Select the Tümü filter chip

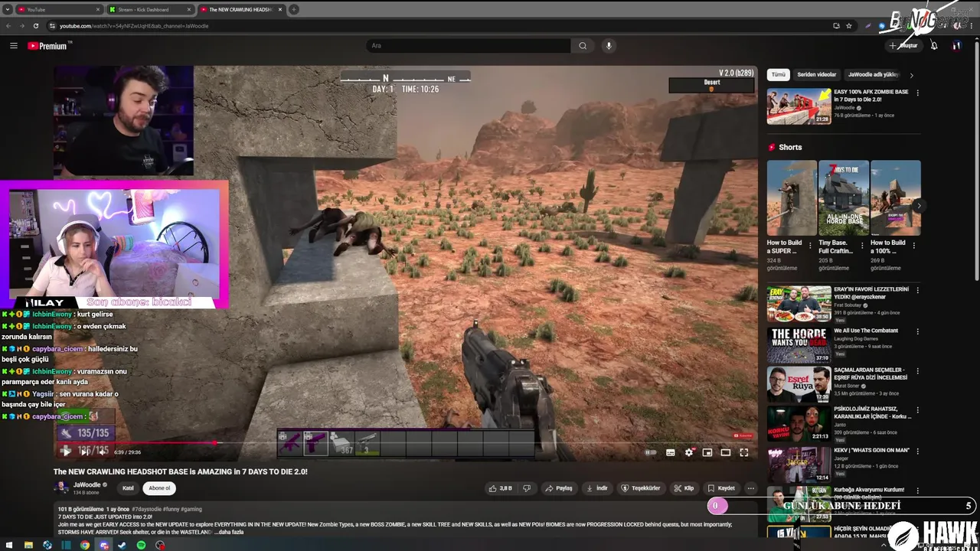coord(779,75)
